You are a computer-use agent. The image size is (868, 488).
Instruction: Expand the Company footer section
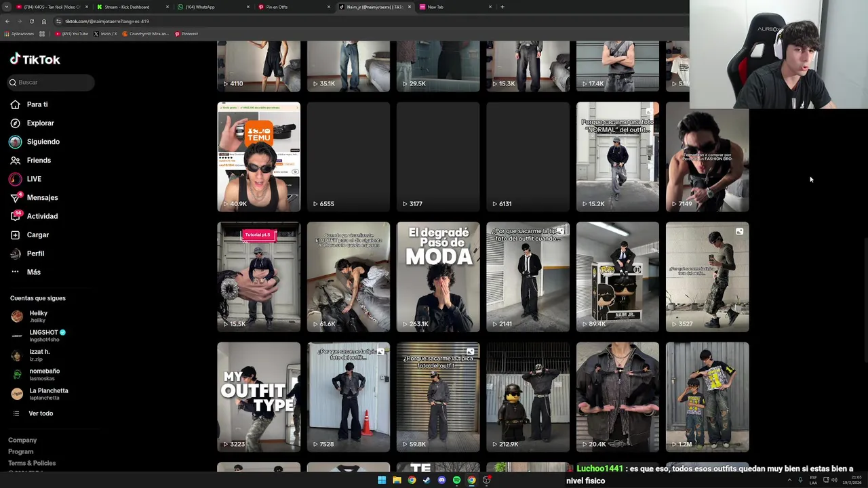22,440
